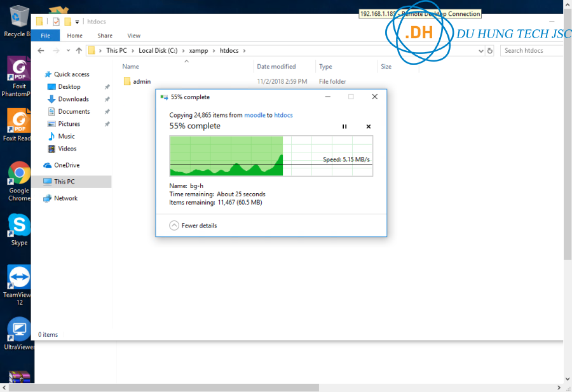Open the htdocs destination link
Screen dimensions: 572x392
click(283, 115)
